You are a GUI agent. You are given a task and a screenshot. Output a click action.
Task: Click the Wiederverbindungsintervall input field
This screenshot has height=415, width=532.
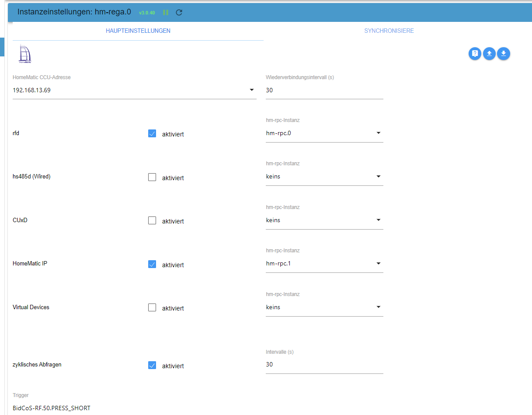pos(324,90)
